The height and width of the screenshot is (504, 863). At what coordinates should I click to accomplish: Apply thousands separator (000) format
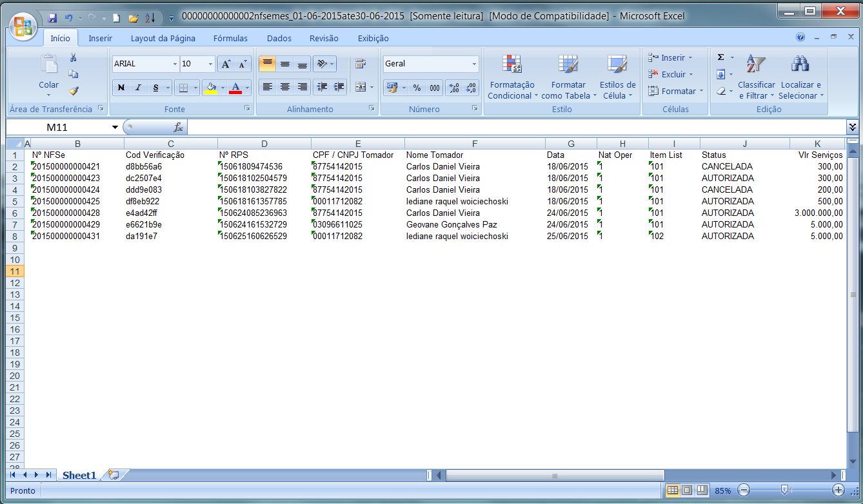pyautogui.click(x=435, y=88)
